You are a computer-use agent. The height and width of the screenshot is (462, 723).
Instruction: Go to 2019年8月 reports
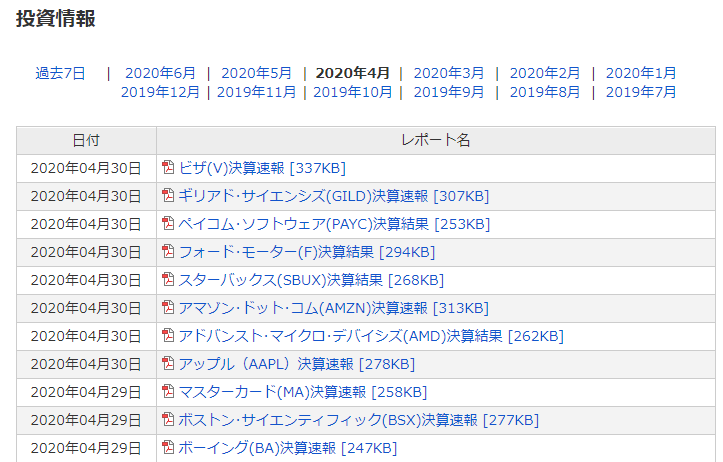(x=545, y=92)
